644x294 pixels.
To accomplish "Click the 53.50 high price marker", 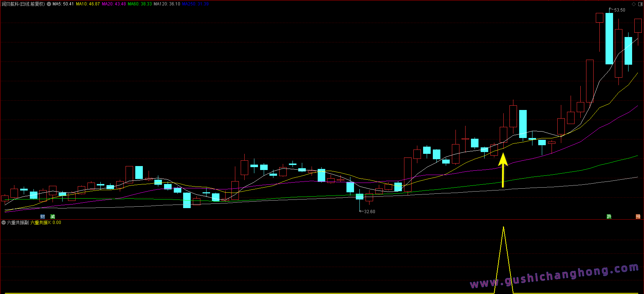I will click(620, 10).
